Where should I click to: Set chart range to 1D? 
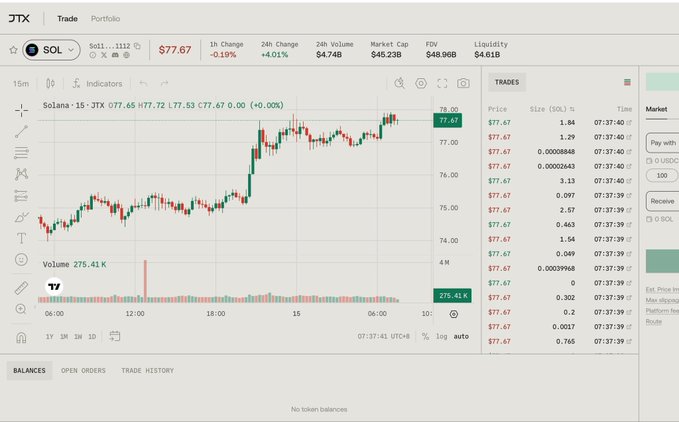92,336
